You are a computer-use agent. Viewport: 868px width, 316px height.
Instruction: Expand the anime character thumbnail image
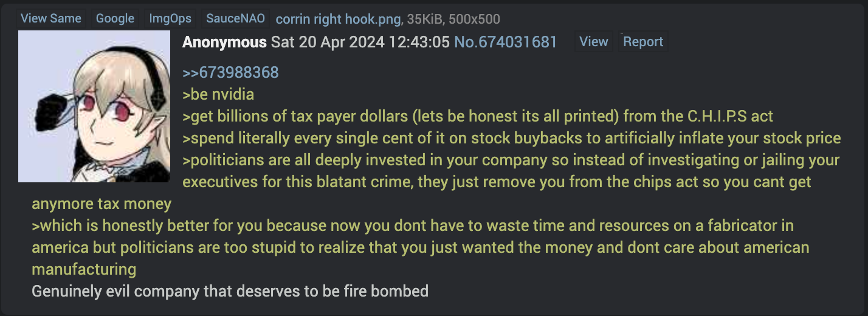pos(94,106)
